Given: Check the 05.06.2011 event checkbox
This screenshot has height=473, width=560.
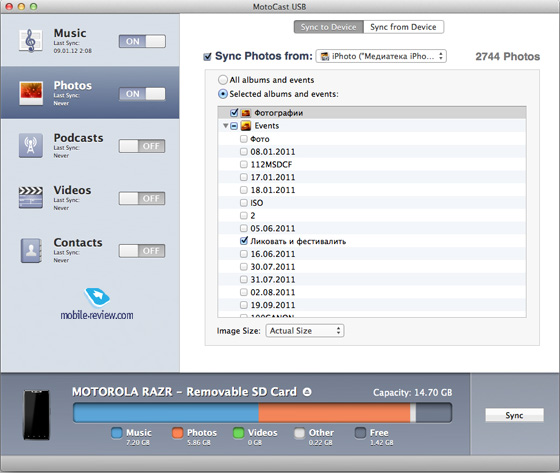Looking at the screenshot, I should pyautogui.click(x=244, y=228).
